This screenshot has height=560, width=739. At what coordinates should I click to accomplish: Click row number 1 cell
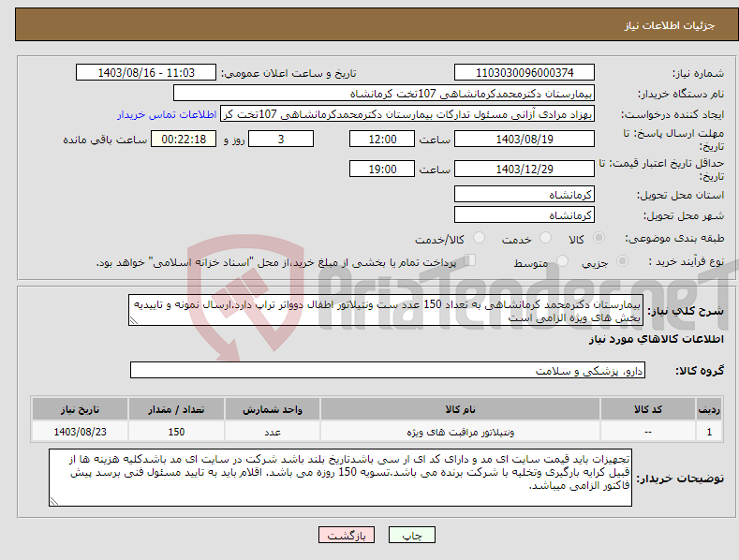coord(709,432)
